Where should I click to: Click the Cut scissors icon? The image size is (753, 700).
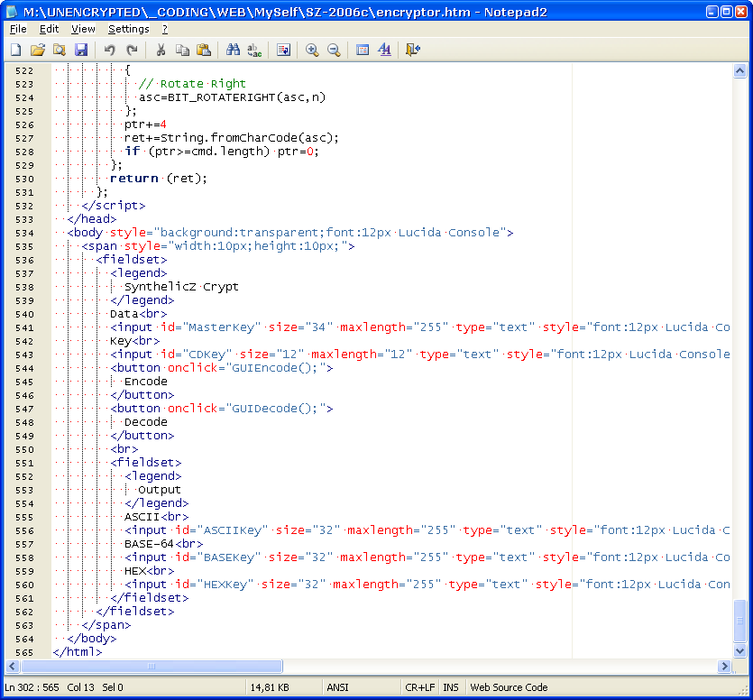[x=161, y=50]
